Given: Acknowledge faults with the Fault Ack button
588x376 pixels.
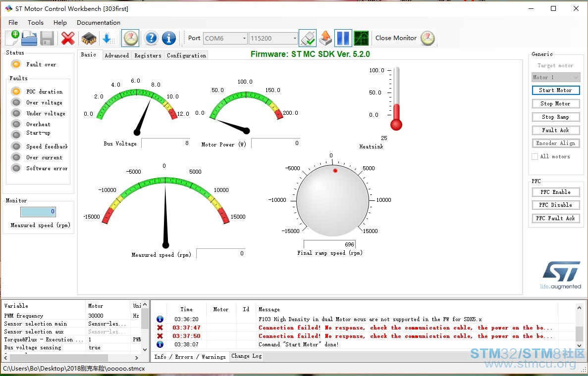Looking at the screenshot, I should point(555,130).
